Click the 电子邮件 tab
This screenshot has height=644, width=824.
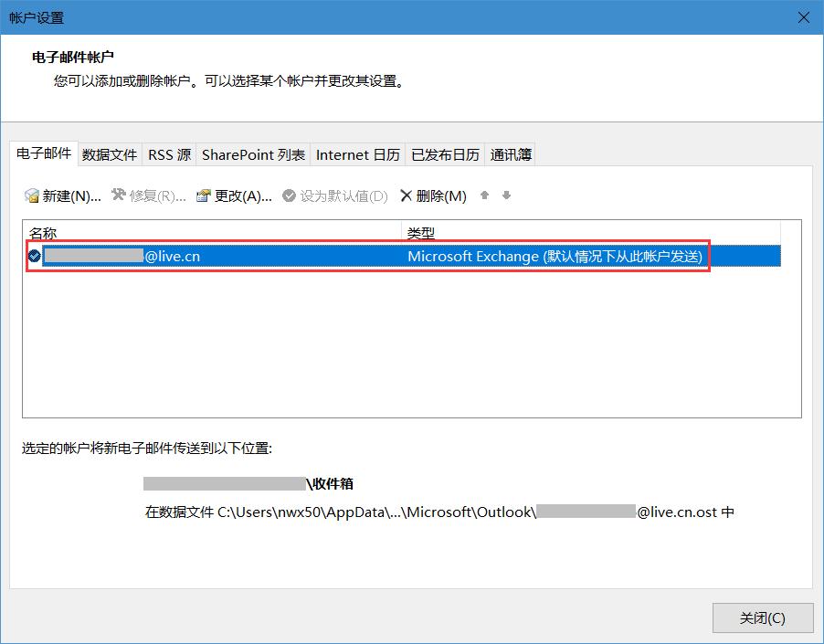point(44,154)
